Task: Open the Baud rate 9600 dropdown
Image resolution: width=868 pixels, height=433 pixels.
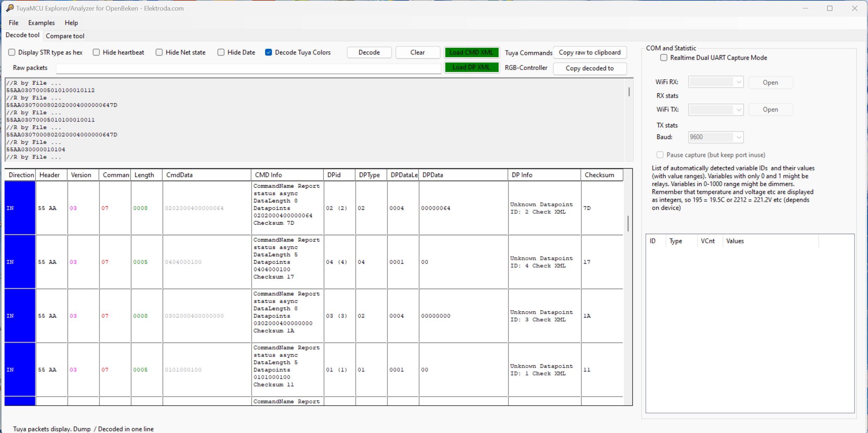Action: (x=739, y=137)
